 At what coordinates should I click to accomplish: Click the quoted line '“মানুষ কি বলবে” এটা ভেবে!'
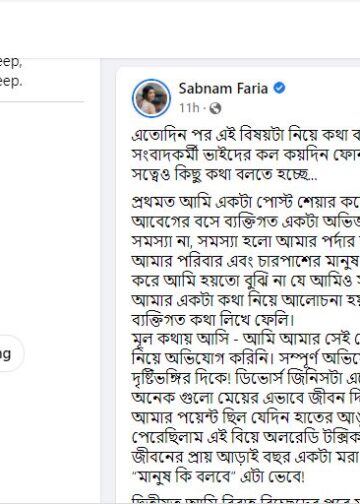pyautogui.click(x=218, y=476)
